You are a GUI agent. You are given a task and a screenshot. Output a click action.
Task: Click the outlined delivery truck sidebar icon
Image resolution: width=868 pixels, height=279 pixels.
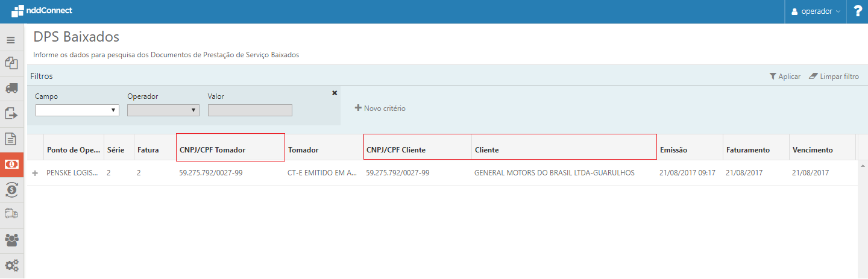click(11, 213)
